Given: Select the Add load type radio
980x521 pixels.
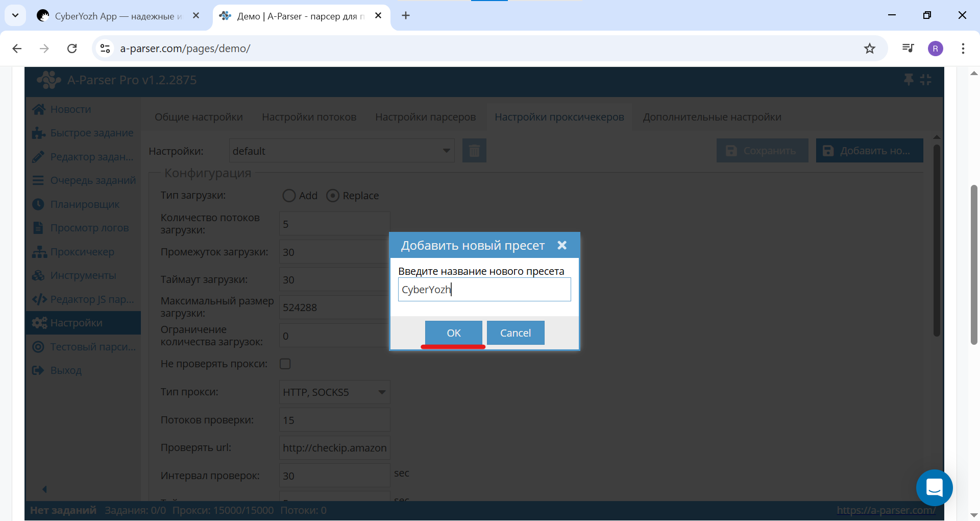Looking at the screenshot, I should point(289,196).
